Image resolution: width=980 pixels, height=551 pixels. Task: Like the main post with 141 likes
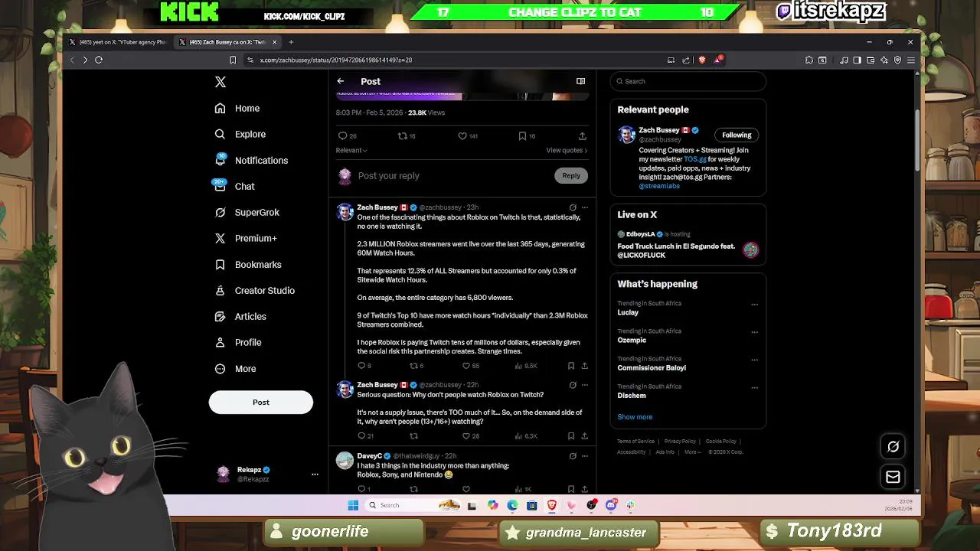462,136
